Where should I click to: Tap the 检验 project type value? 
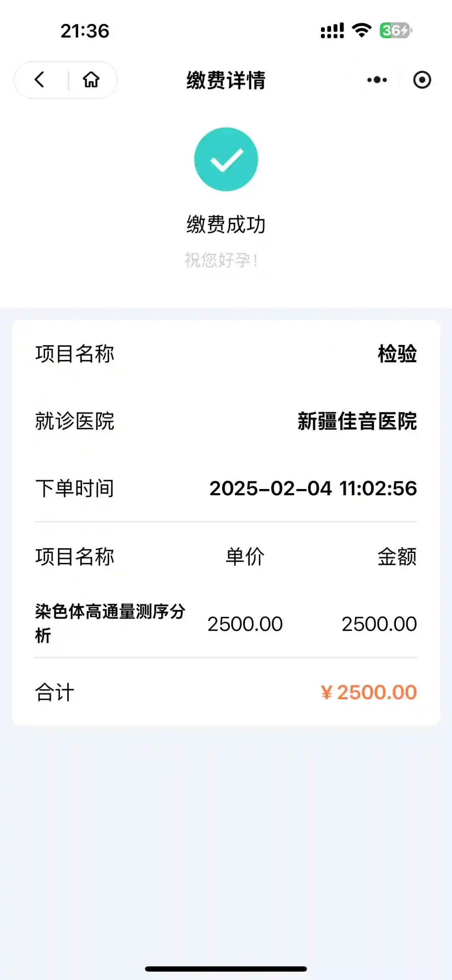pos(397,354)
